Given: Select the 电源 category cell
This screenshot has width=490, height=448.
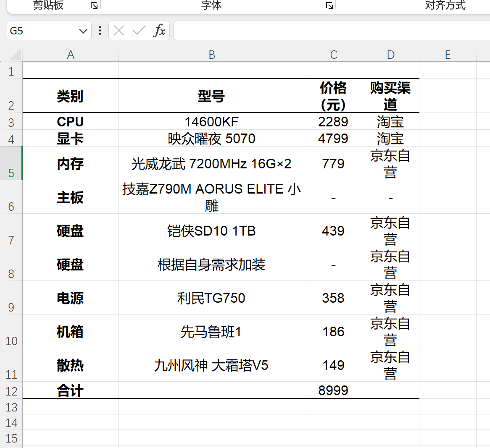Looking at the screenshot, I should tap(71, 298).
